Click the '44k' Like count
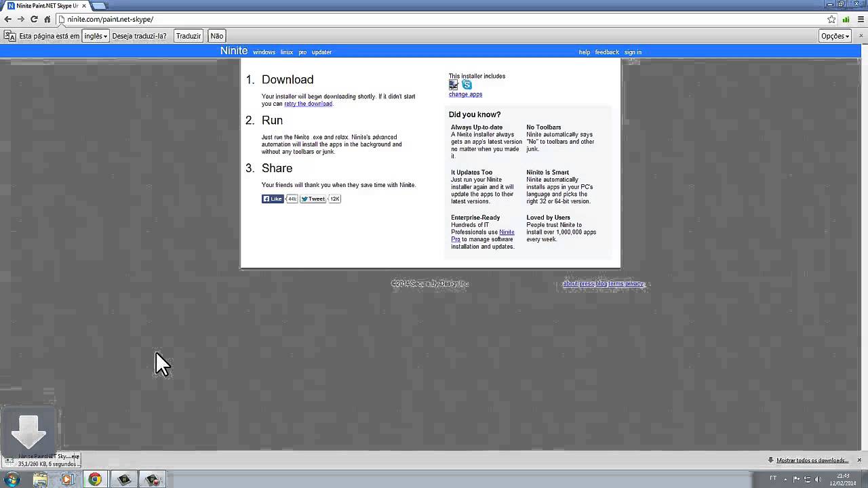868x488 pixels. pos(292,199)
